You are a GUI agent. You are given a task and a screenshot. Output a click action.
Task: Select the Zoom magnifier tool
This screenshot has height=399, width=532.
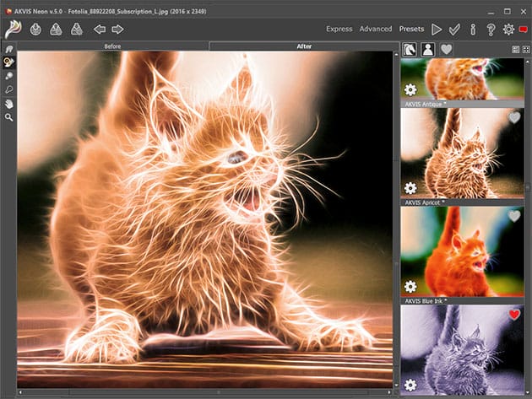(x=8, y=117)
